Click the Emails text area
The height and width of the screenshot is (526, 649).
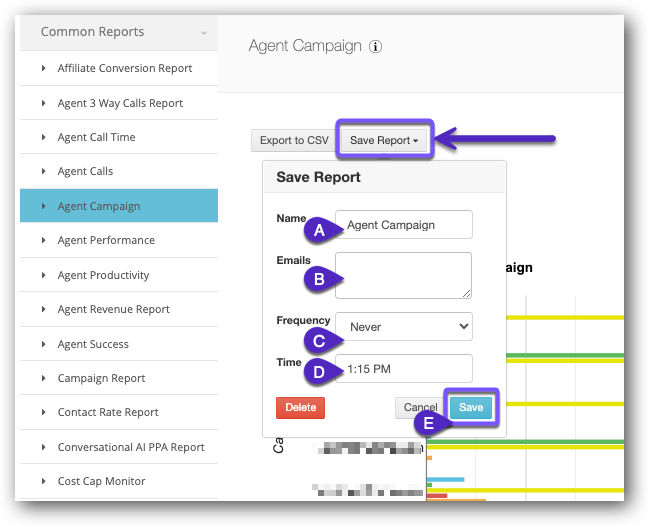tap(404, 275)
